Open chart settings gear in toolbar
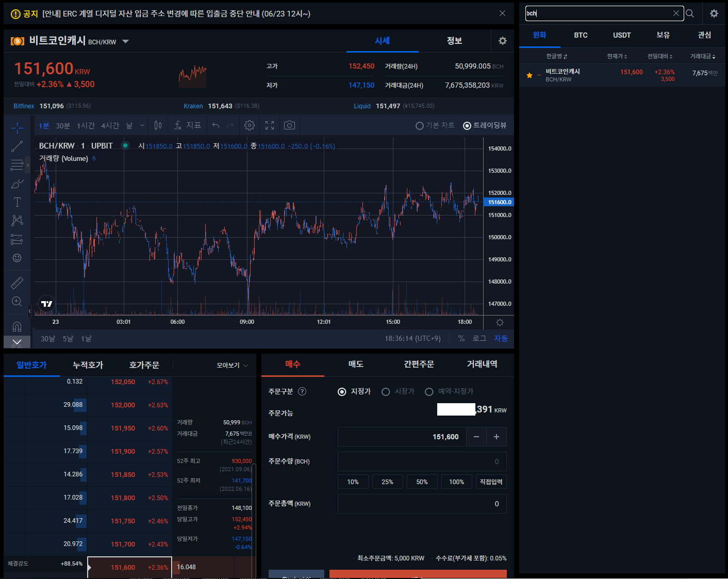728x579 pixels. point(250,125)
